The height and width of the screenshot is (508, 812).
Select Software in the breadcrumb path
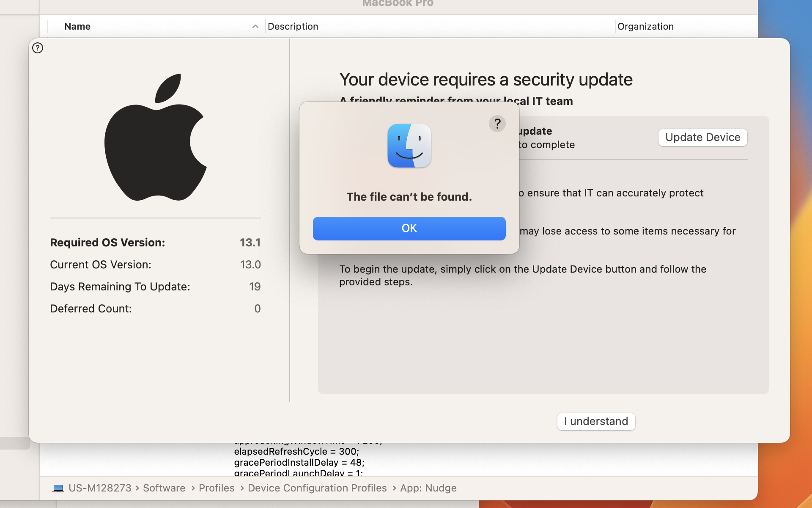(164, 488)
